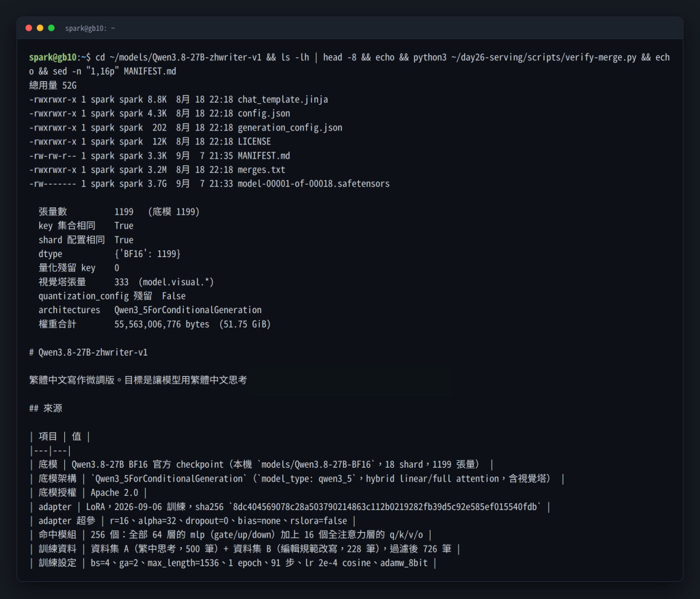
Task: Click the adapter 超參 r=16 row
Action: [x=192, y=521]
